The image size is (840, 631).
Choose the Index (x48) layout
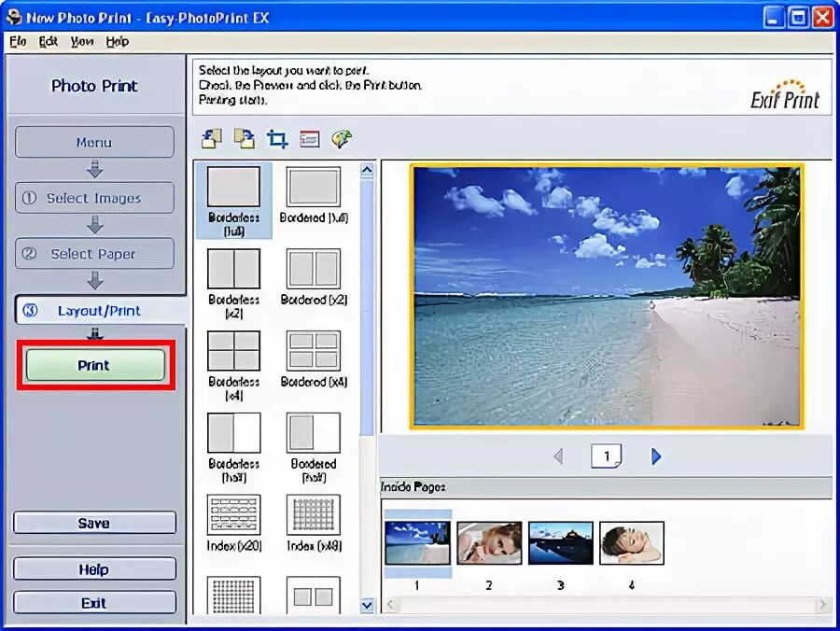click(314, 524)
